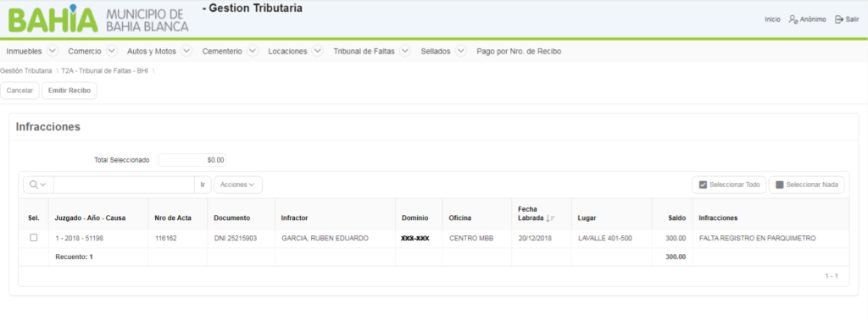The image size is (868, 320).
Task: Expand the Autos y Motos chevron
Action: pos(186,51)
